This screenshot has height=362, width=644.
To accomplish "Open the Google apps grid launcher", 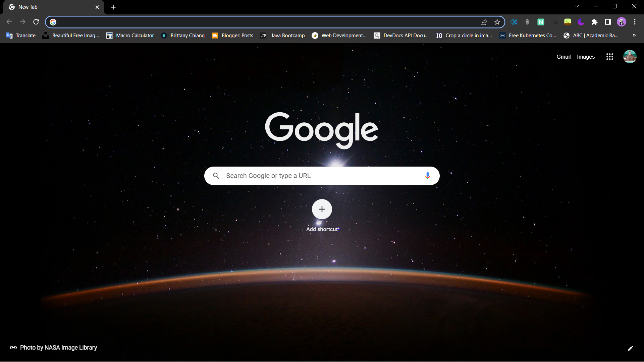I will 609,57.
